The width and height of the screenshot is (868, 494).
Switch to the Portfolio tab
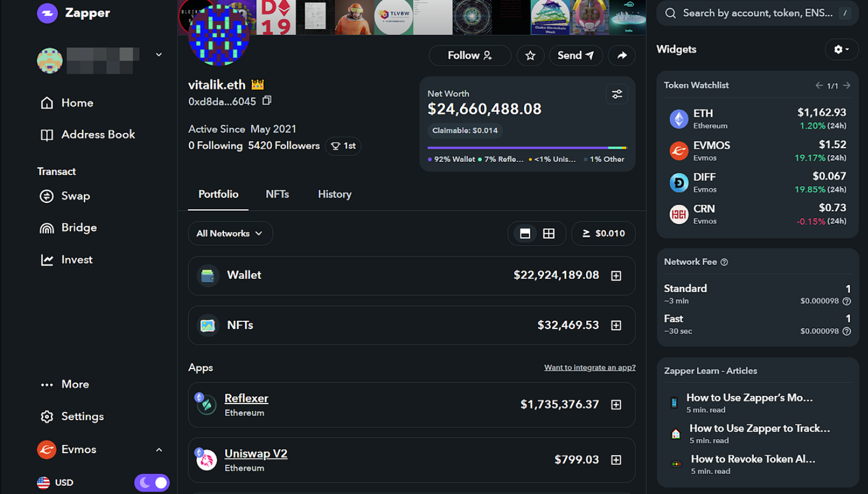coord(218,194)
